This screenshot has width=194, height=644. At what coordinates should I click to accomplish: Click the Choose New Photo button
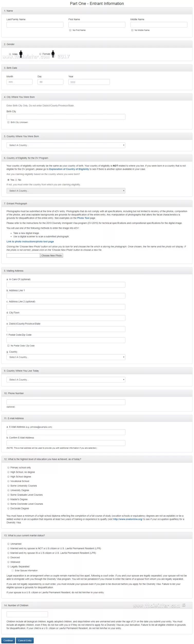click(x=51, y=255)
